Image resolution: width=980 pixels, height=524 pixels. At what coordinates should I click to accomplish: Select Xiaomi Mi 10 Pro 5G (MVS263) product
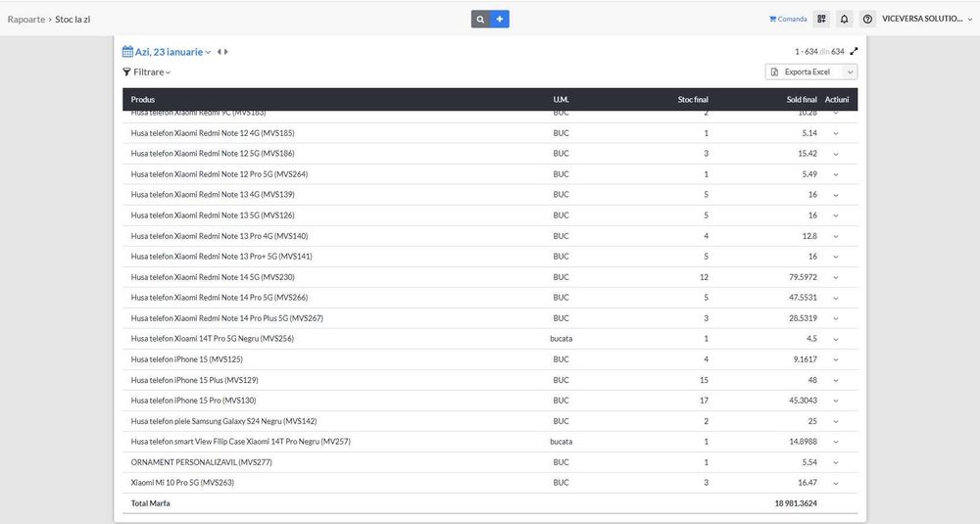tap(182, 483)
